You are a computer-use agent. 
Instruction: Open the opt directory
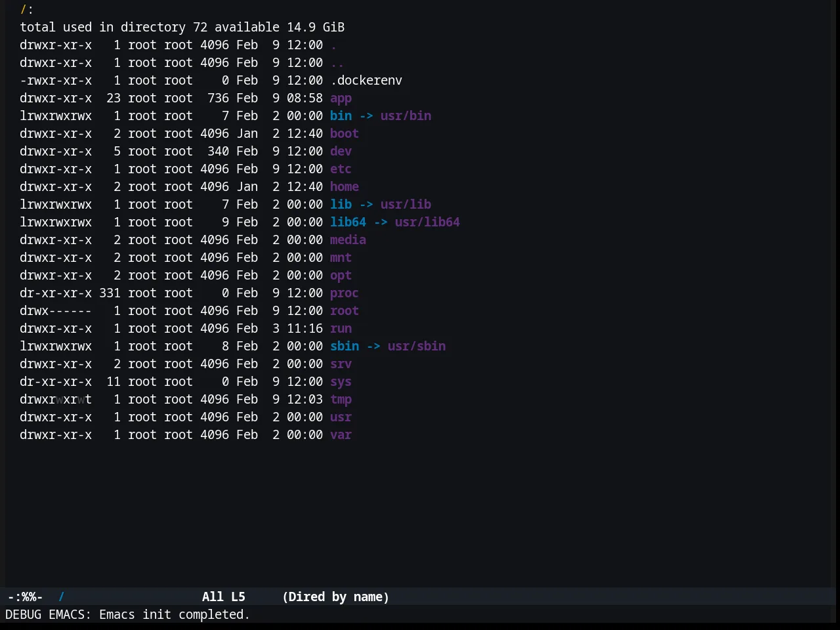pyautogui.click(x=341, y=275)
